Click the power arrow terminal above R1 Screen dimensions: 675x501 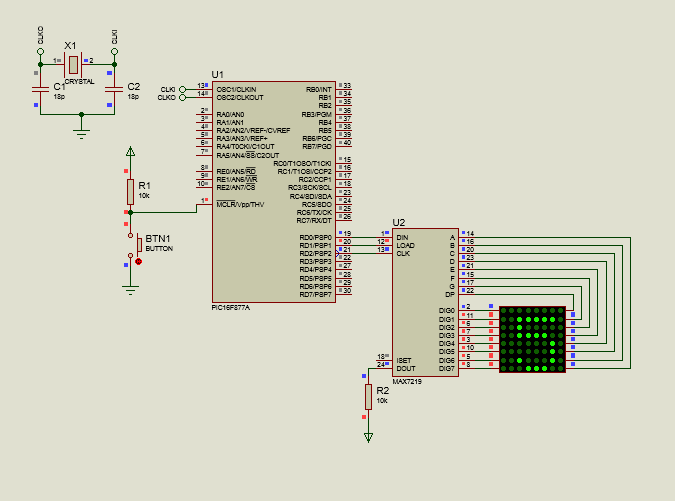tap(130, 151)
